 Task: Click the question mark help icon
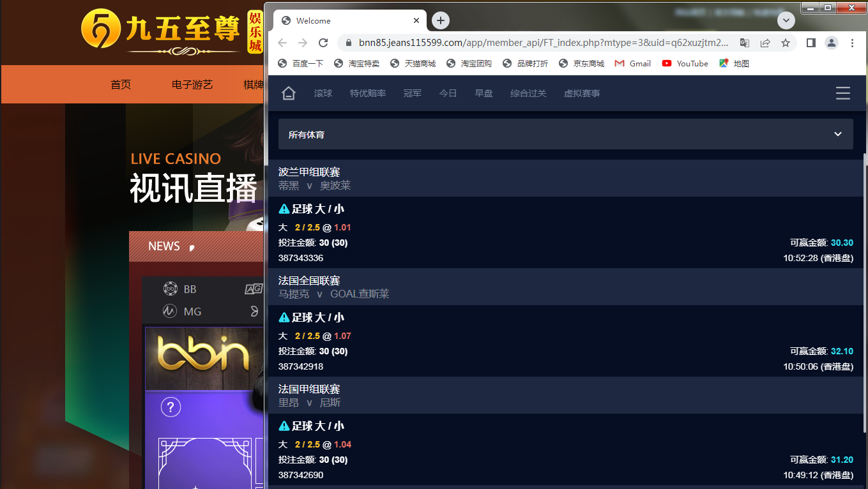point(171,407)
